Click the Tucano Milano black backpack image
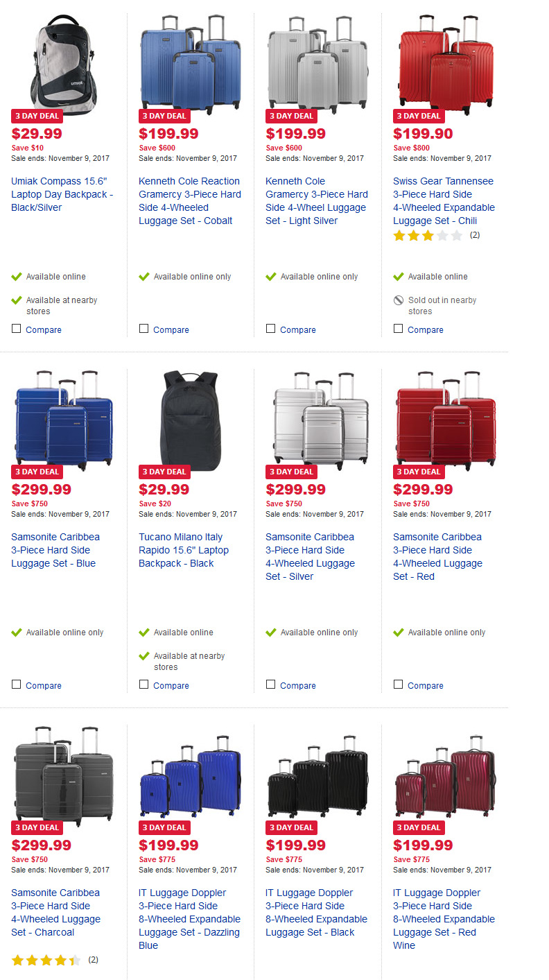The image size is (549, 980). click(190, 418)
